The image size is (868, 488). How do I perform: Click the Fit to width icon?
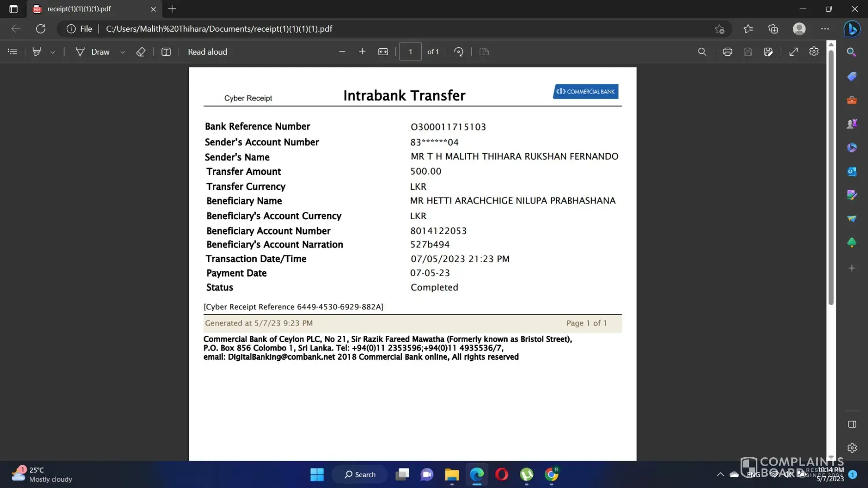coord(383,52)
